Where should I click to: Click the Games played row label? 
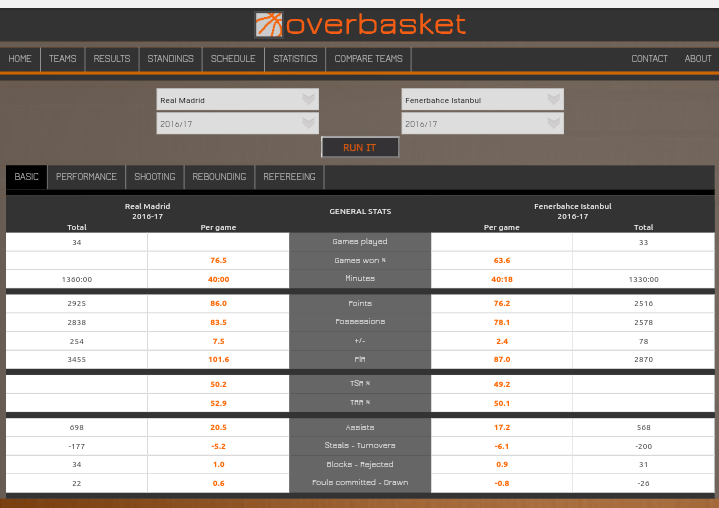pyautogui.click(x=360, y=242)
